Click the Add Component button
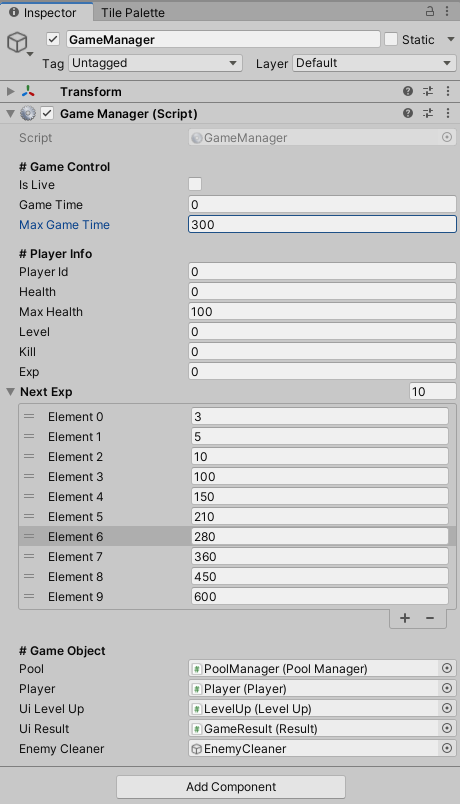The width and height of the screenshot is (460, 804). pos(231,787)
